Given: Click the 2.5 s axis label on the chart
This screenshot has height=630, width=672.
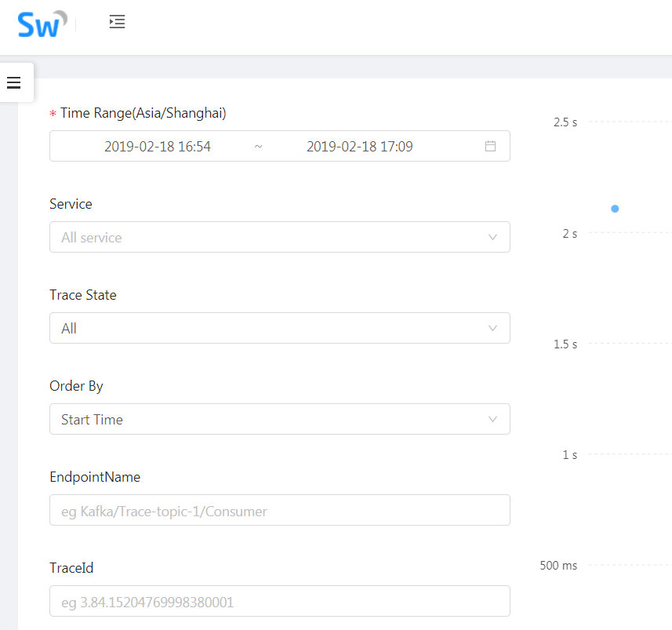Looking at the screenshot, I should click(564, 122).
